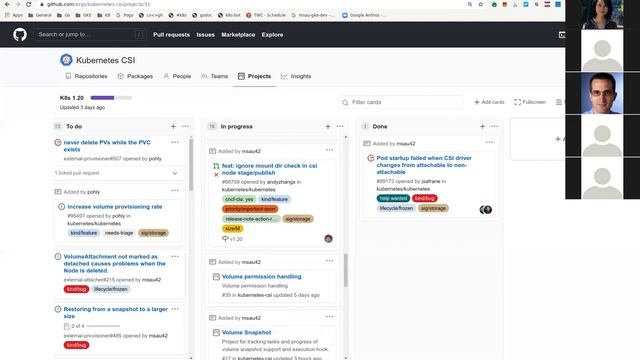Image resolution: width=640 pixels, height=360 pixels.
Task: Enter Fullscreen project view
Action: point(530,102)
